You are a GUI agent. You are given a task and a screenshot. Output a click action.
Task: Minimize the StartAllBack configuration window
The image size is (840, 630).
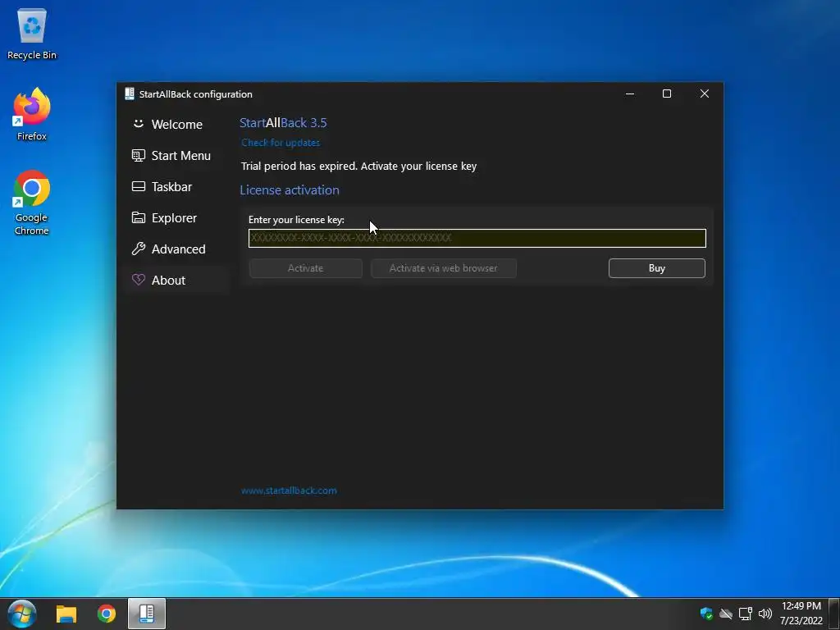click(x=630, y=94)
